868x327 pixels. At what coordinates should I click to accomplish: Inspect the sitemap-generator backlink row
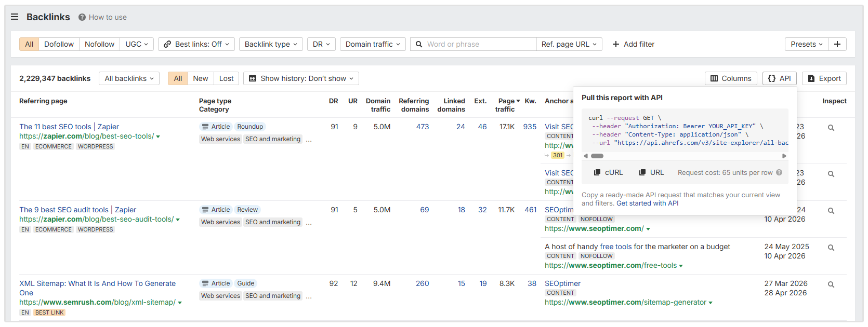[831, 284]
